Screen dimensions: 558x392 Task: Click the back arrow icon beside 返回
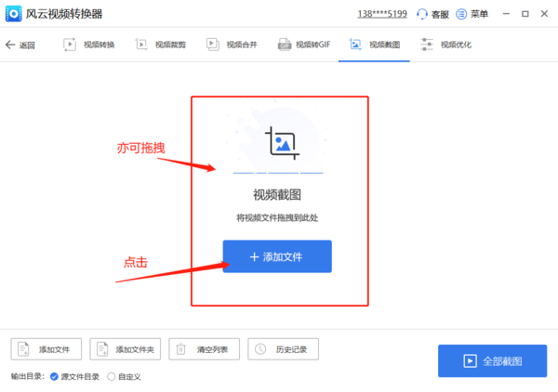10,45
